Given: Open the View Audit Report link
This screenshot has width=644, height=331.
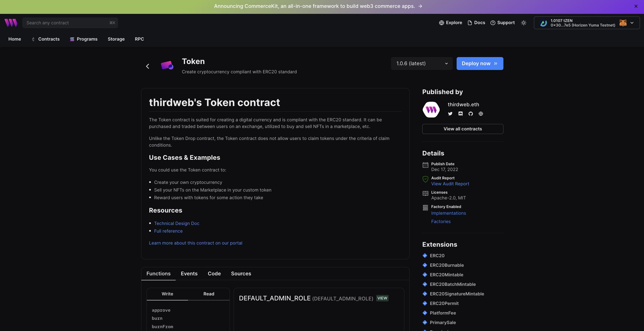Looking at the screenshot, I should click(450, 184).
